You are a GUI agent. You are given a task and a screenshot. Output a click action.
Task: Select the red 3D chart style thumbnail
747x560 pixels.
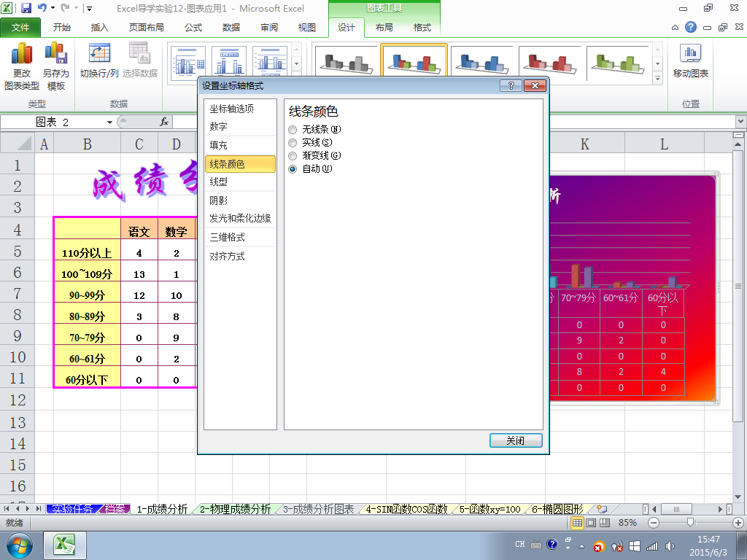click(550, 63)
